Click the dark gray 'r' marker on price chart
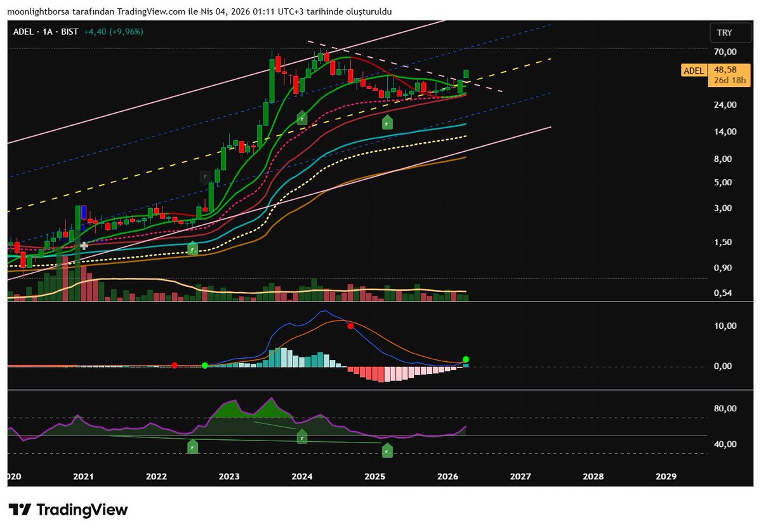The height and width of the screenshot is (532, 761). click(205, 176)
